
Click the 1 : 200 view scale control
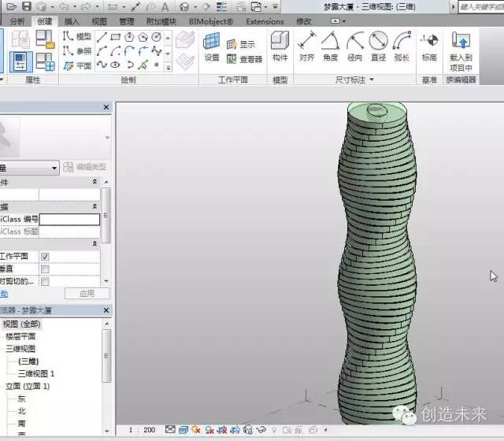coord(143,431)
